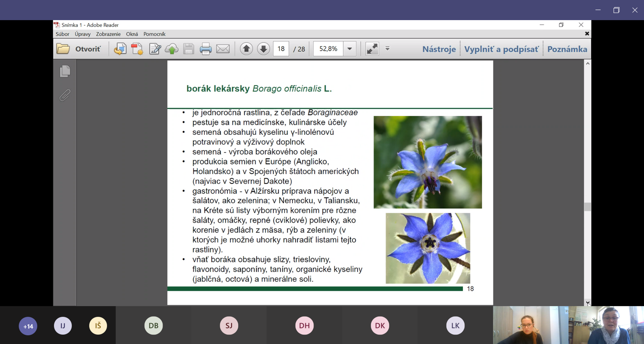Show page thumbnails panel in sidebar
644x344 pixels.
click(x=65, y=71)
